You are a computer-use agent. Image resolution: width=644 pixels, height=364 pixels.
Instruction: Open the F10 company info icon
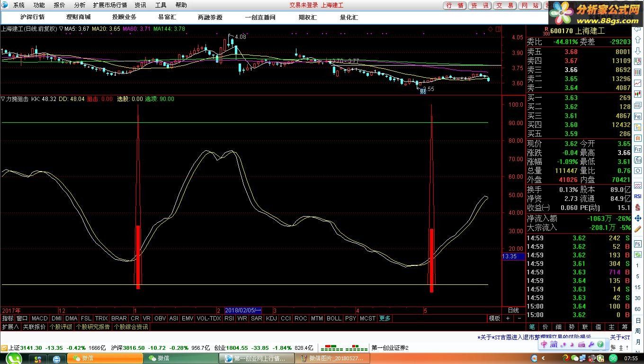637,116
